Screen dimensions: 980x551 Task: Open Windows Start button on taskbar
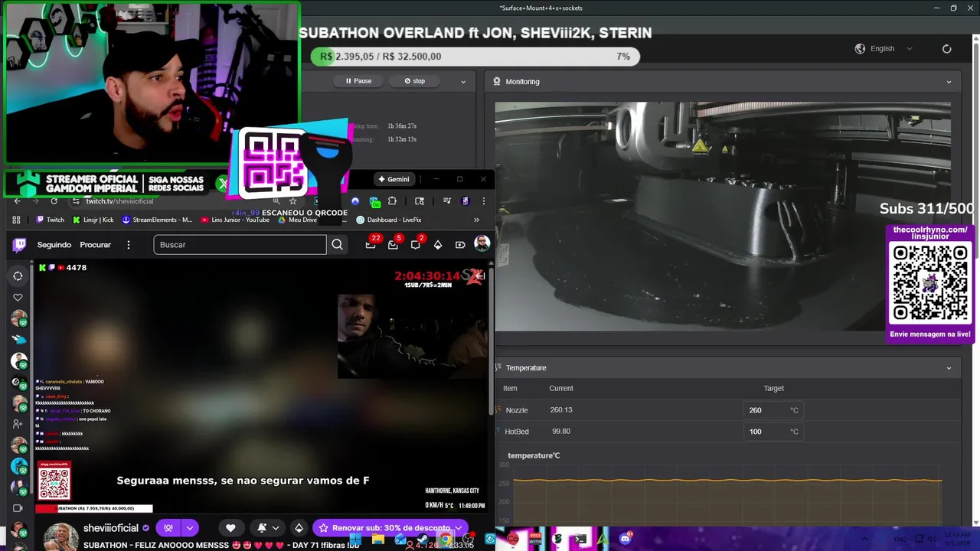(355, 539)
